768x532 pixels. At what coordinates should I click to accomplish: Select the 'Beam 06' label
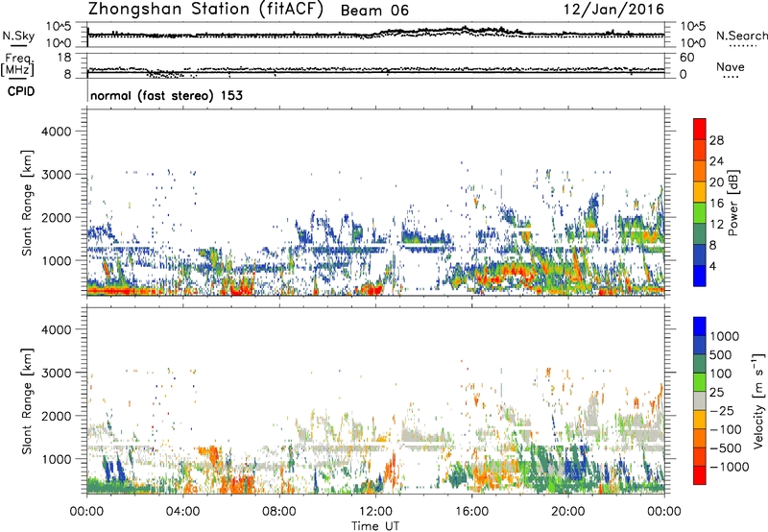(374, 11)
